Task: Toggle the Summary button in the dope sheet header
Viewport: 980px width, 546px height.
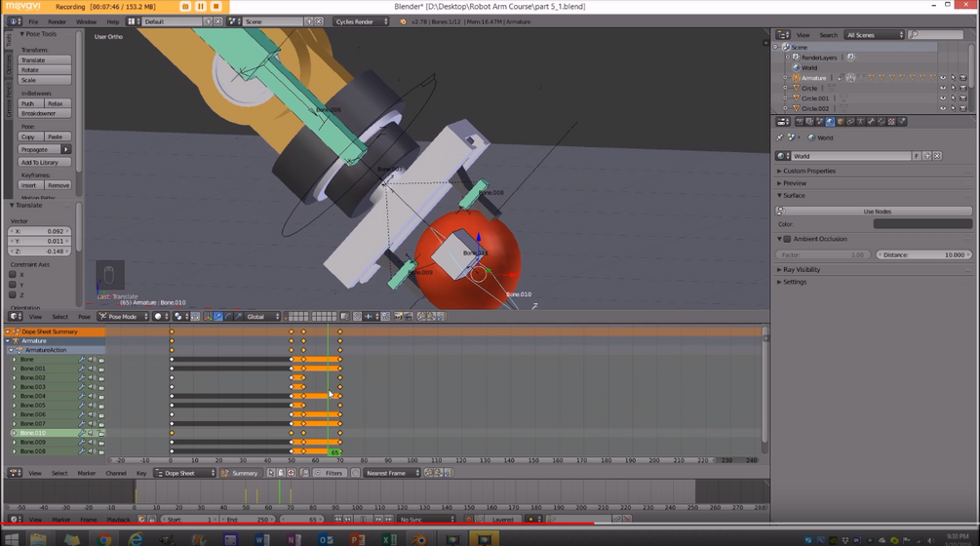Action: click(240, 473)
